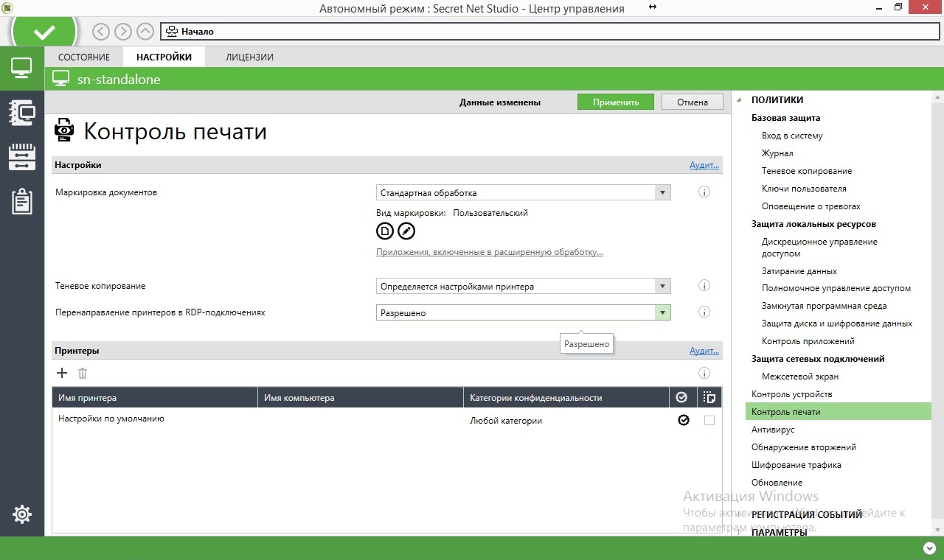Open Контроль приложений policy
Image resolution: width=944 pixels, height=560 pixels.
point(808,341)
